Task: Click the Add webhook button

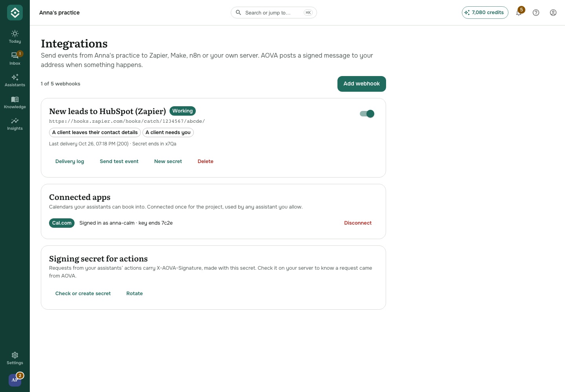Action: tap(362, 84)
